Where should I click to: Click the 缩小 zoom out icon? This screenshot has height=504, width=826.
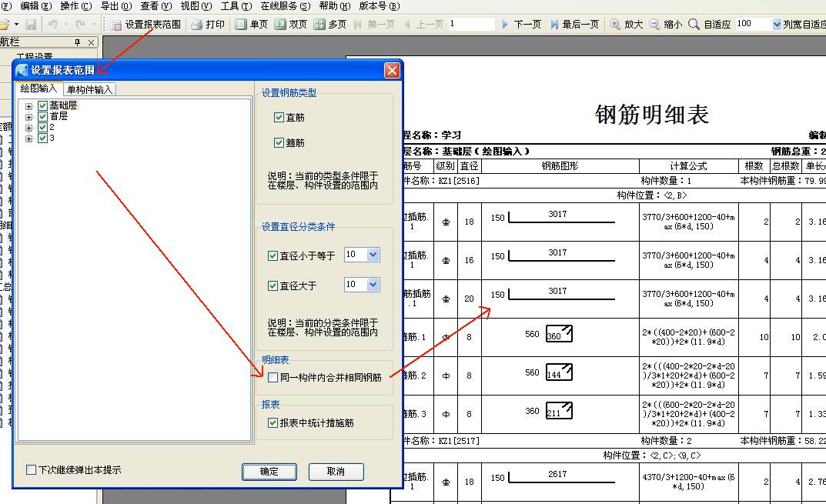click(654, 24)
